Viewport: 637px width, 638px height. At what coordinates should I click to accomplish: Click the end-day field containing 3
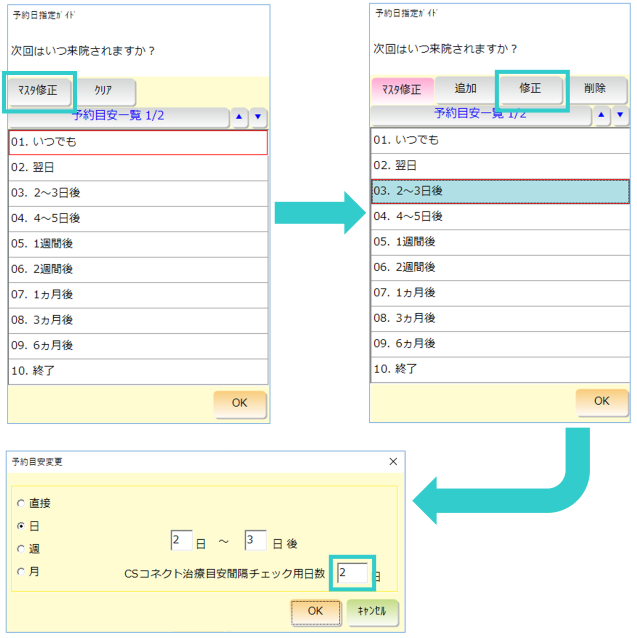(x=255, y=541)
